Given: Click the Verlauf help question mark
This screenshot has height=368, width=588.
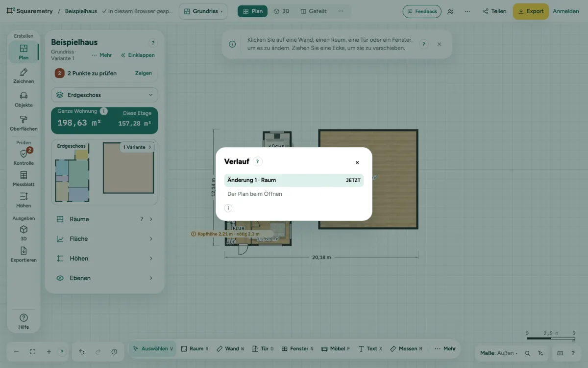Looking at the screenshot, I should (258, 161).
